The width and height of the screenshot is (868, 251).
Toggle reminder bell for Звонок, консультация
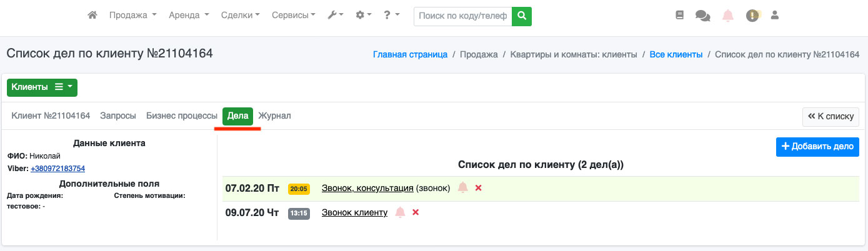point(462,188)
